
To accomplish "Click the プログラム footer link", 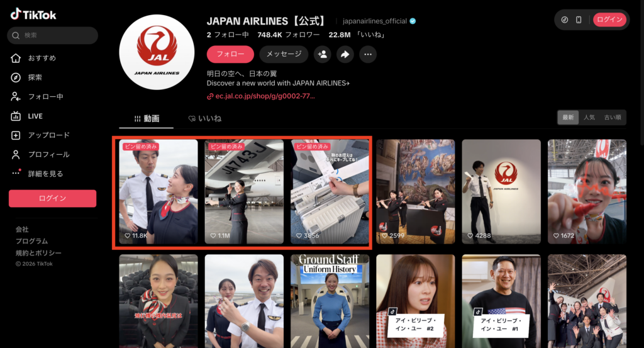I will (31, 241).
